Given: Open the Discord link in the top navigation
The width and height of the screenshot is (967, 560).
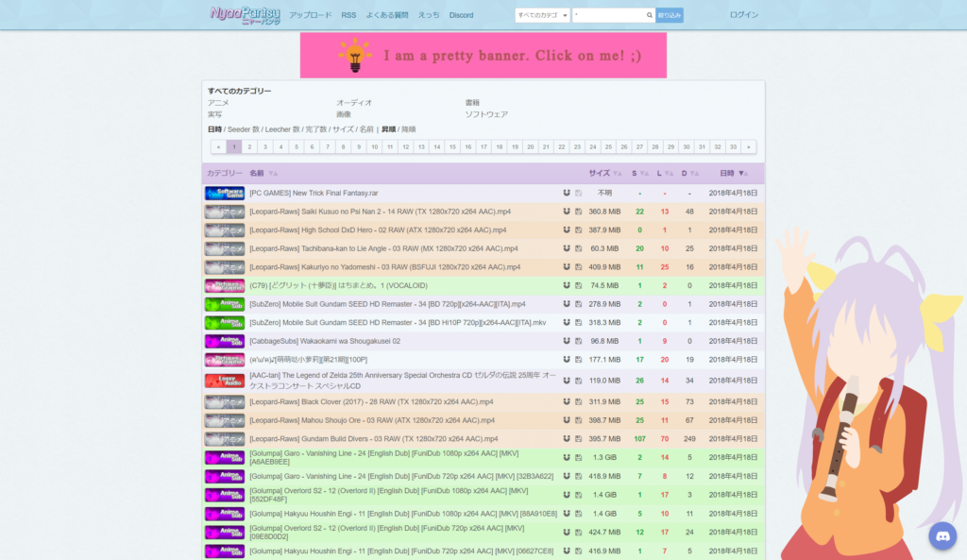Looking at the screenshot, I should click(461, 15).
